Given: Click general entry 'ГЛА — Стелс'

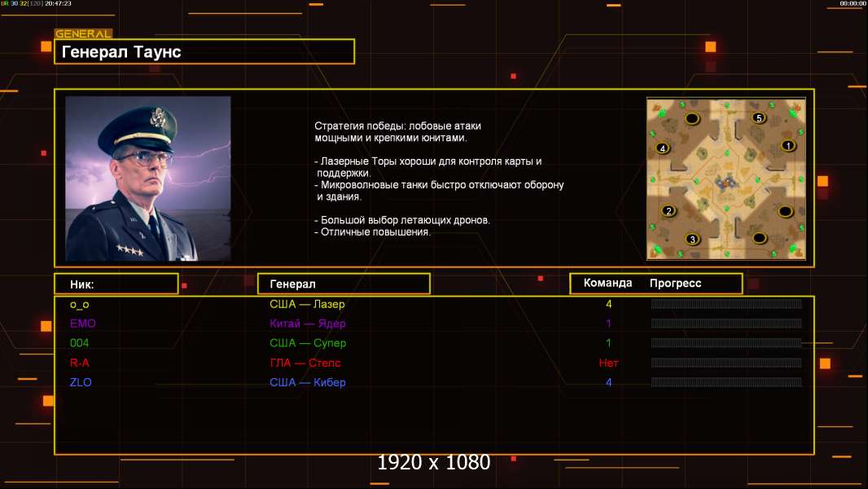Looking at the screenshot, I should tap(305, 363).
